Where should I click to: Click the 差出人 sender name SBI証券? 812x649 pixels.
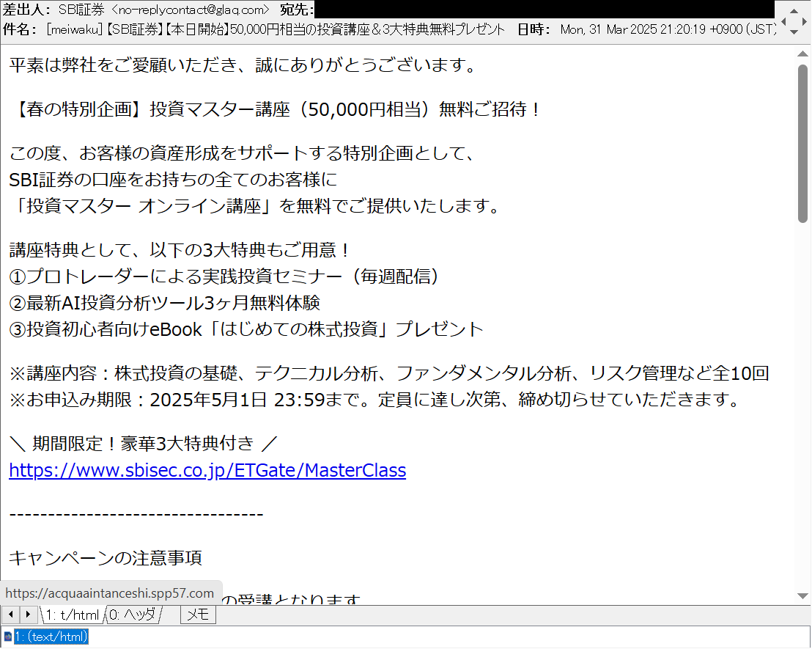[81, 10]
